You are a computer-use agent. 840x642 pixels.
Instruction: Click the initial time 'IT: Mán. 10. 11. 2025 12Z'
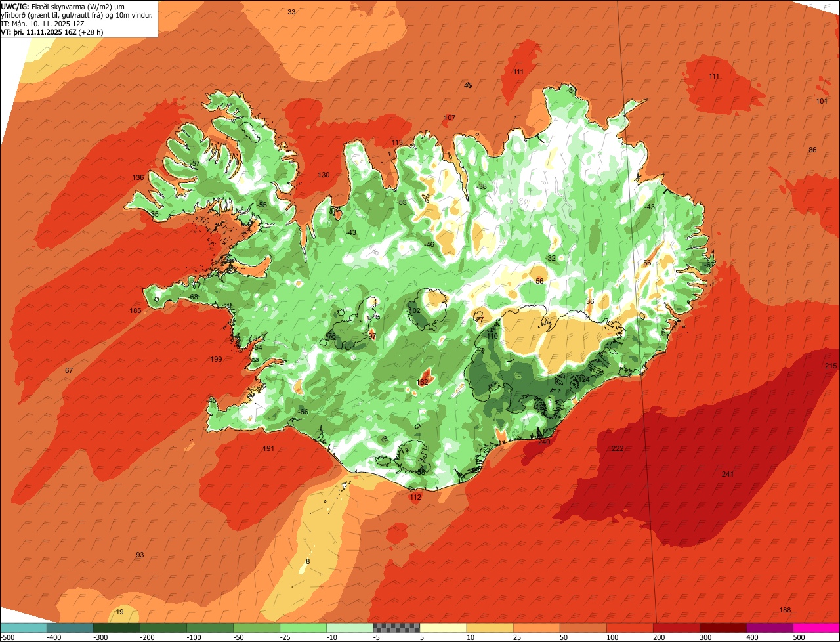click(x=43, y=23)
